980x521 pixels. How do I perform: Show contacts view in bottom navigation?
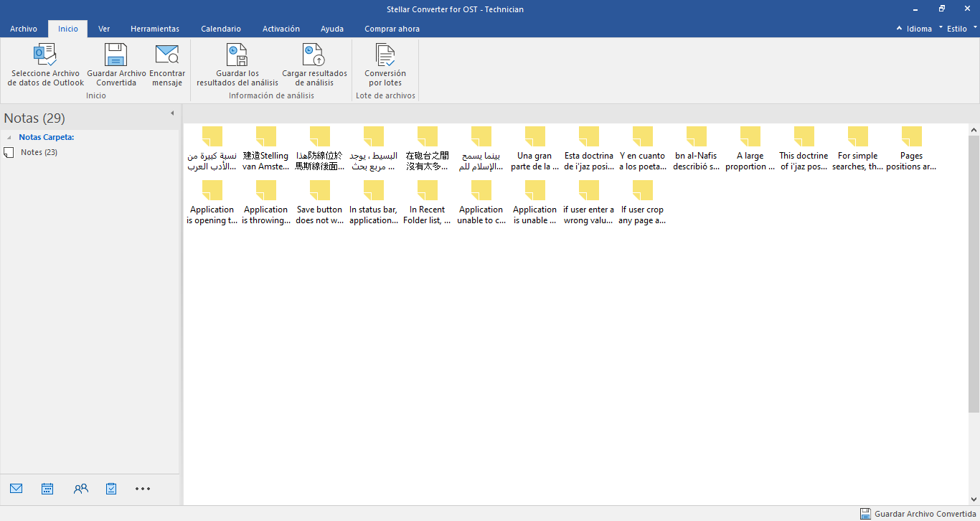click(80, 489)
